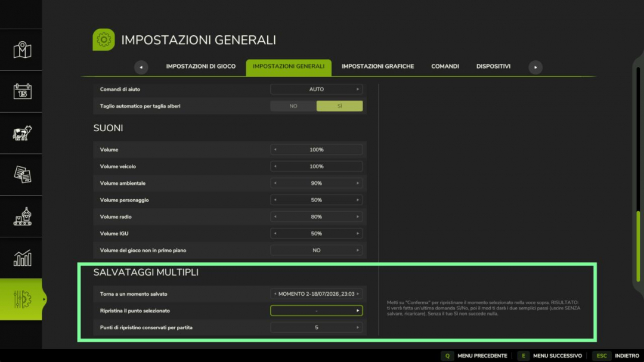The image size is (644, 362).
Task: Decrease Volume radio with left arrow
Action: coord(275,216)
